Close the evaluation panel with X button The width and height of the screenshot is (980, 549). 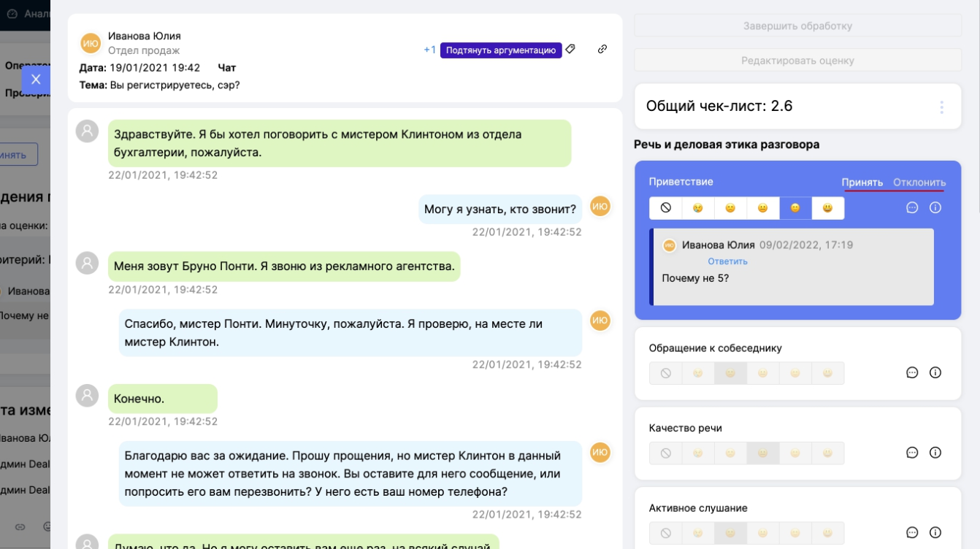(x=36, y=80)
